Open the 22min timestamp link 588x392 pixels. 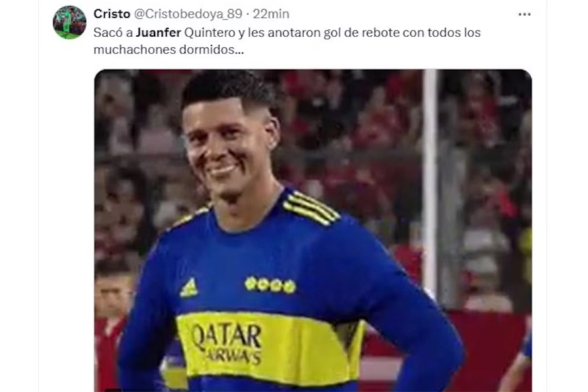(x=270, y=14)
